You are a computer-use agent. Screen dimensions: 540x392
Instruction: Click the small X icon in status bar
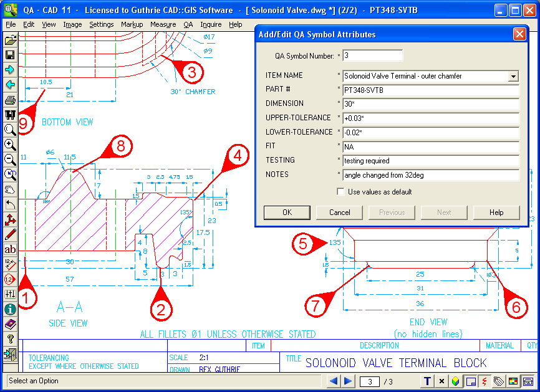coord(441,381)
